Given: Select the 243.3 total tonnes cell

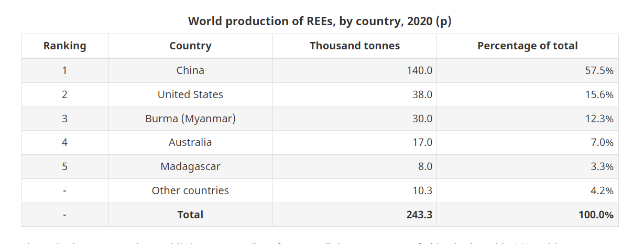Looking at the screenshot, I should (419, 215).
